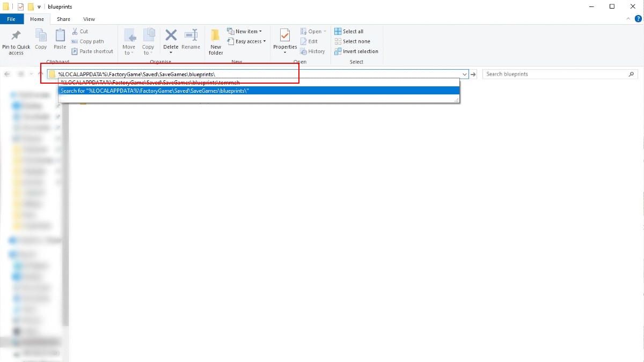Click the Cut icon
This screenshot has width=644, height=362.
(x=79, y=31)
